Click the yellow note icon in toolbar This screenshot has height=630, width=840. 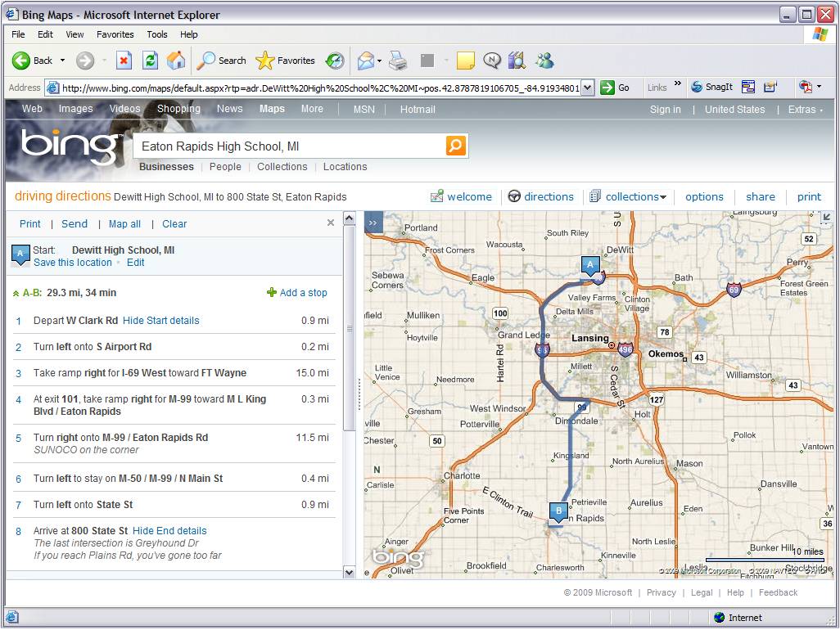[x=466, y=61]
